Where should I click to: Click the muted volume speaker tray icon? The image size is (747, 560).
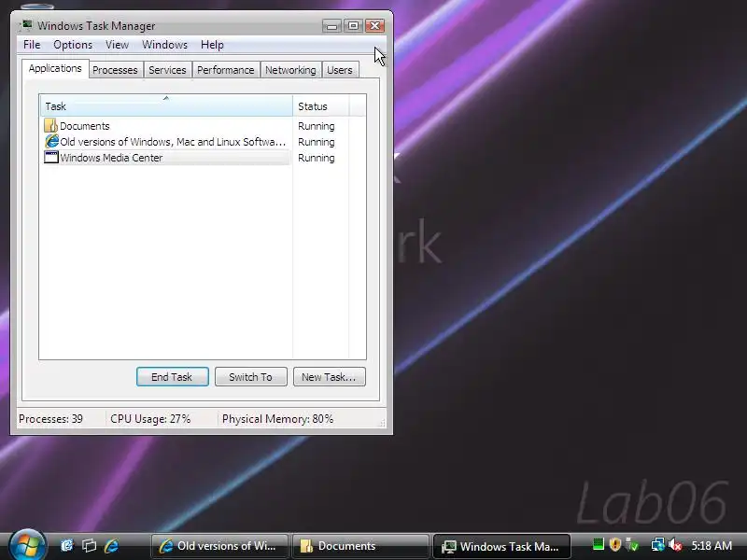click(675, 544)
